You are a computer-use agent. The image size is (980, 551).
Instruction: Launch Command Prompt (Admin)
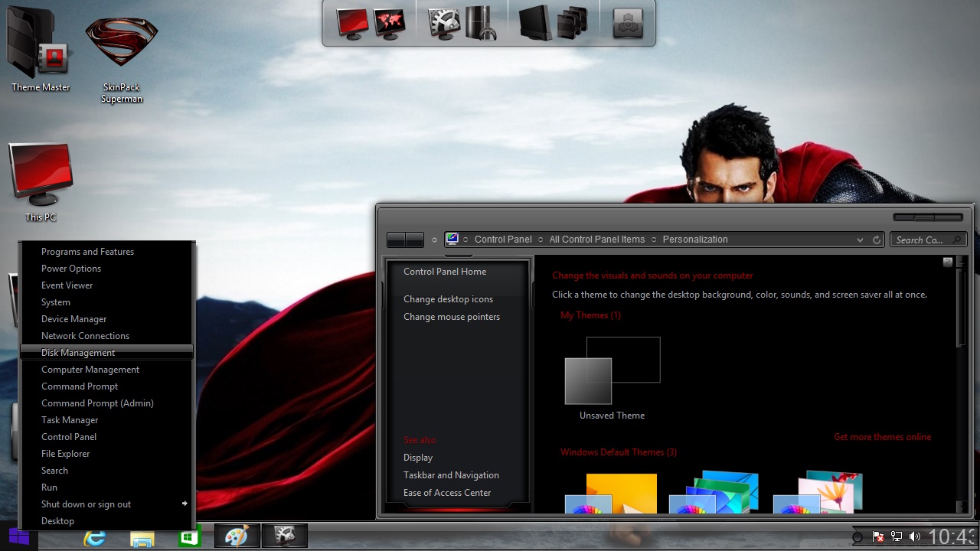pyautogui.click(x=106, y=403)
